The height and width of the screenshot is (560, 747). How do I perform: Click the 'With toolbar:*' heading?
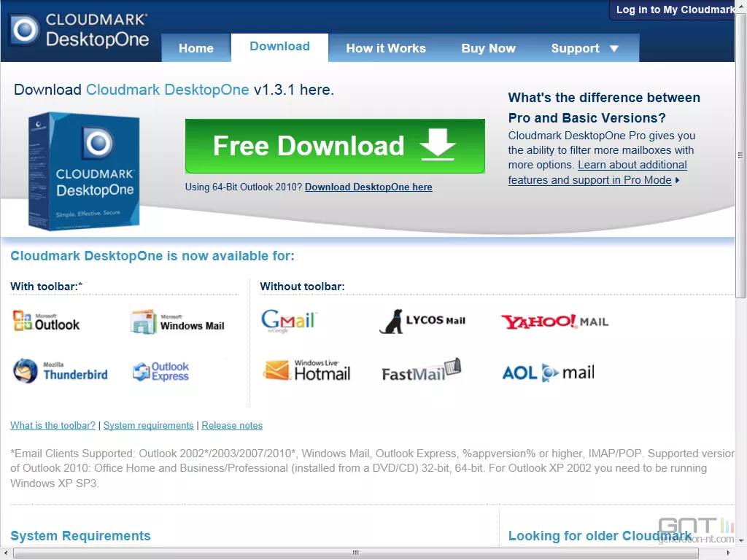pyautogui.click(x=46, y=286)
